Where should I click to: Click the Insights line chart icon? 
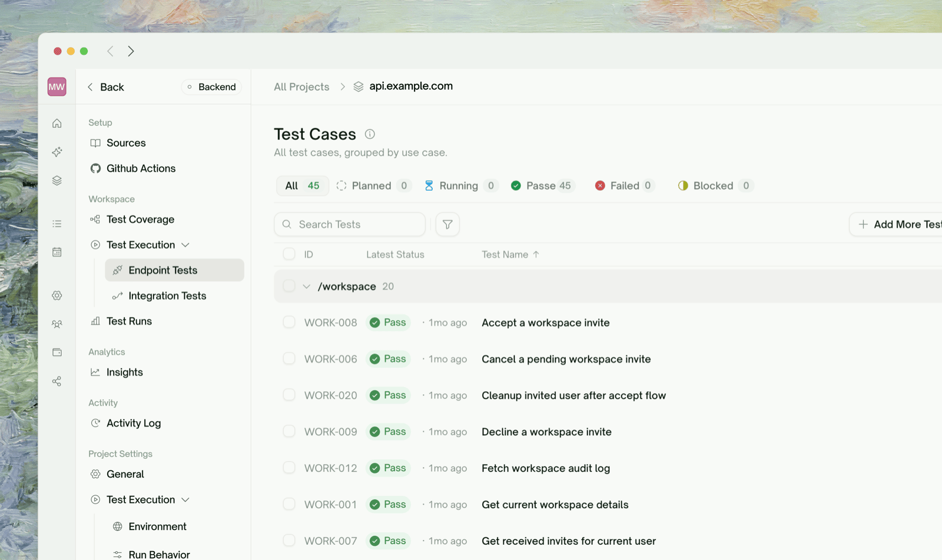(95, 372)
